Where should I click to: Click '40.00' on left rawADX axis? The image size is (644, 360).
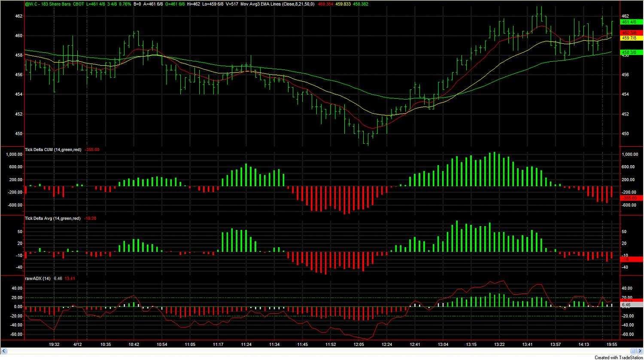point(16,288)
